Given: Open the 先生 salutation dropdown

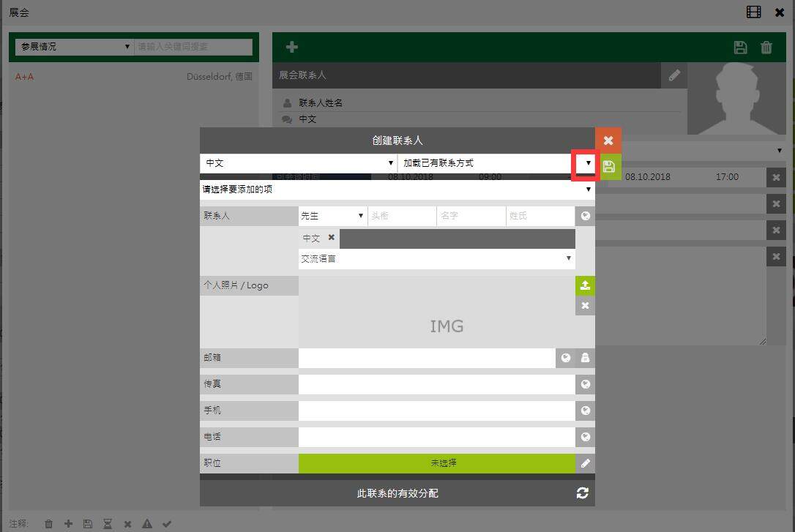Looking at the screenshot, I should click(332, 216).
